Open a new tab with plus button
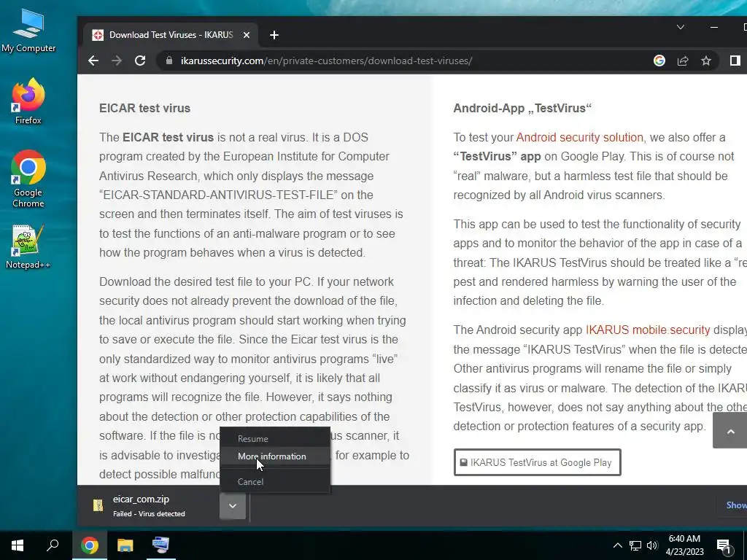This screenshot has height=560, width=747. (x=274, y=35)
